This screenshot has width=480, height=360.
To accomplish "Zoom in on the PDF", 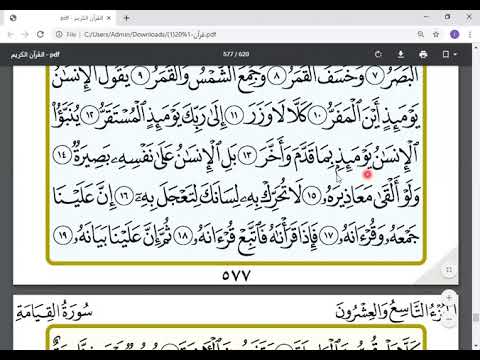I will coord(449,297).
